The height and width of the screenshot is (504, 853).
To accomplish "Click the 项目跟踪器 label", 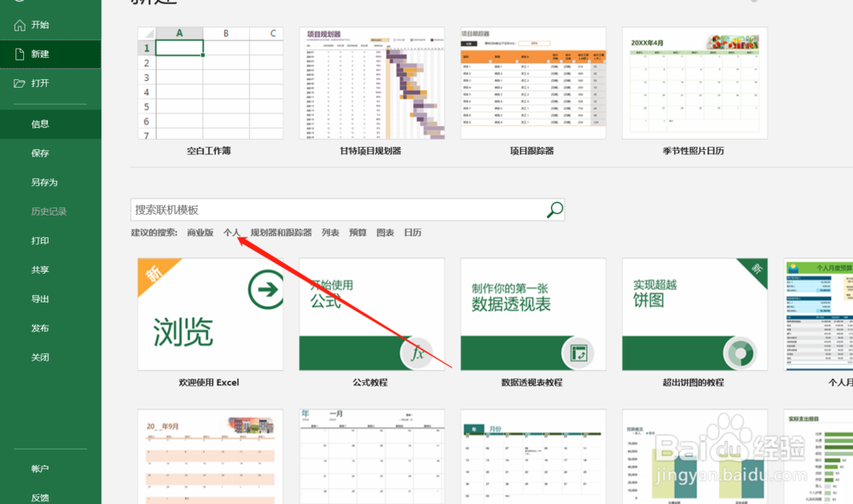I will (532, 151).
